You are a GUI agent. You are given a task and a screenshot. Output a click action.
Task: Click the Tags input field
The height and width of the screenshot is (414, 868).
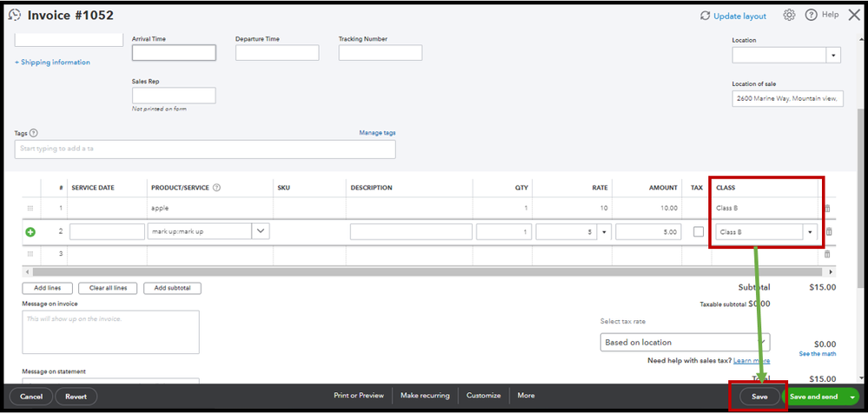(205, 149)
